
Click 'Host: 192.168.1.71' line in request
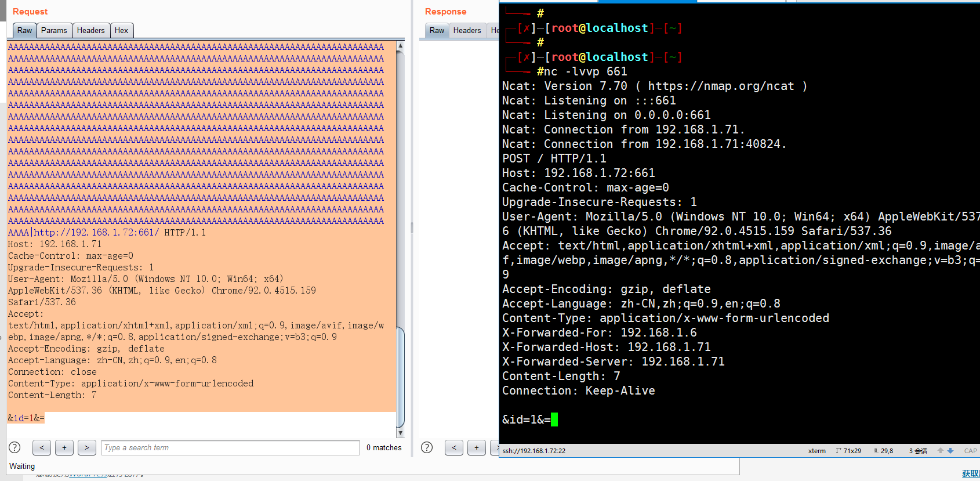click(55, 244)
